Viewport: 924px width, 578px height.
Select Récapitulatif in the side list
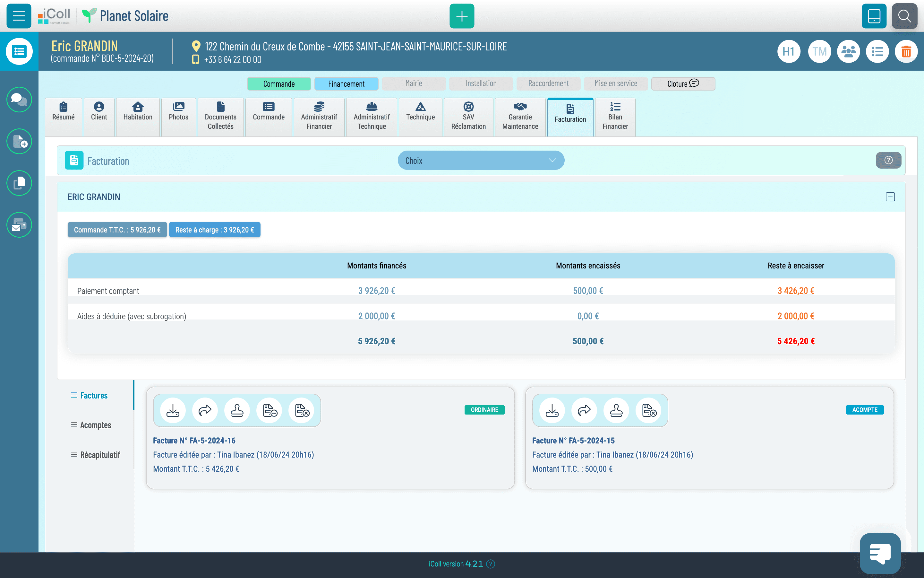[96, 455]
